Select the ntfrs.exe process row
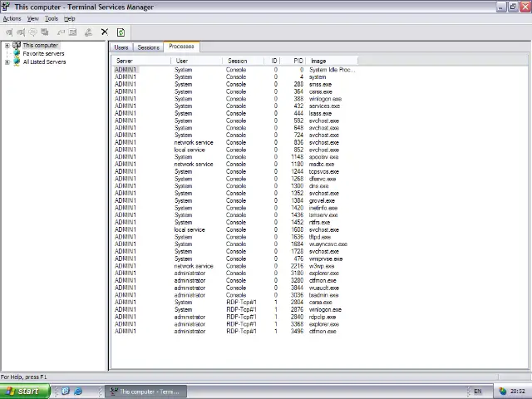 pos(234,222)
